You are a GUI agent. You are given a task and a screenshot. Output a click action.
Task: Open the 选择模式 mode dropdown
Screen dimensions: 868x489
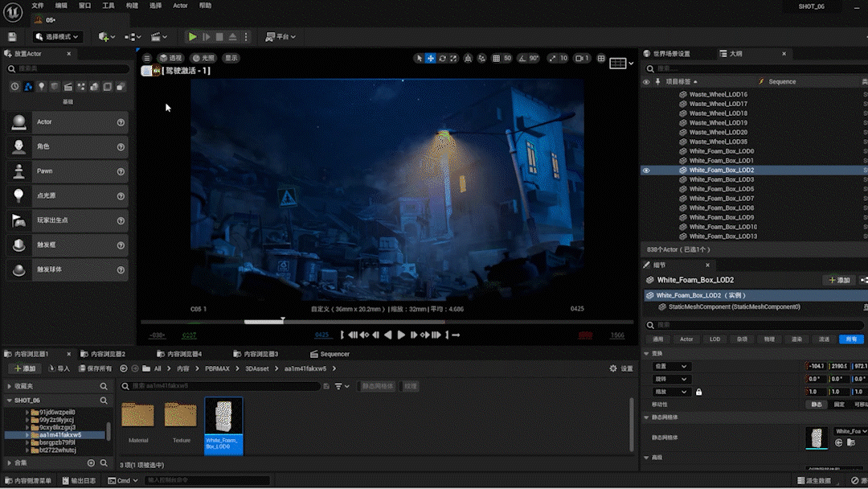[58, 37]
